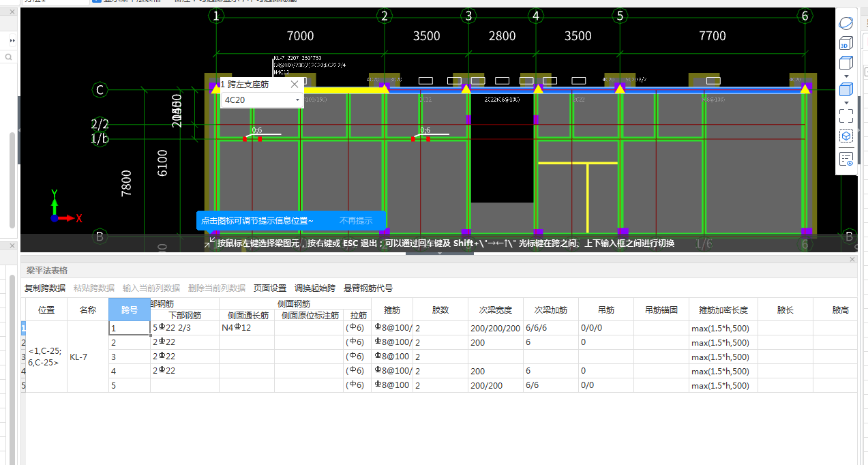This screenshot has width=868, height=465.
Task: Click the left panel vertical scrollbar
Action: click(12, 180)
